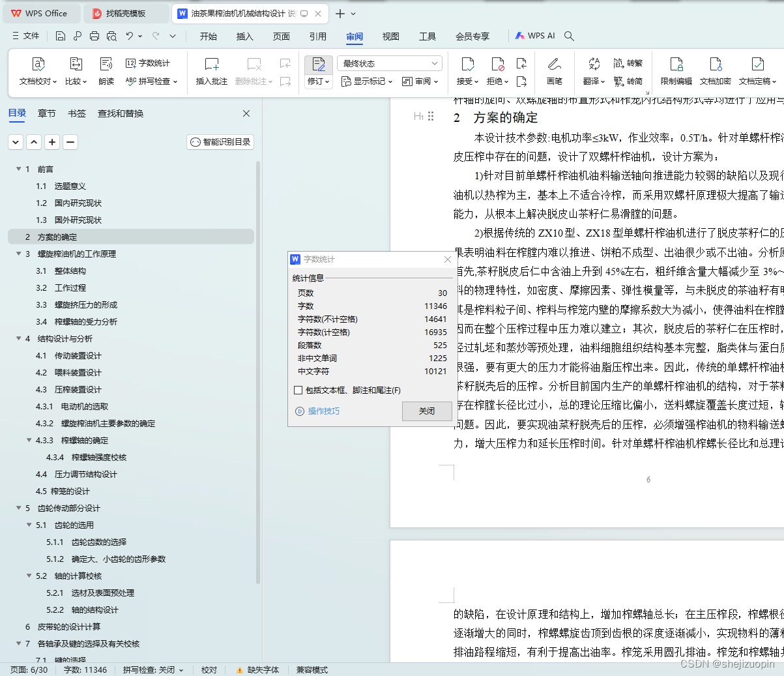Screen dimensions: 784x676
Task: Go to previous revision icon
Action: click(521, 63)
